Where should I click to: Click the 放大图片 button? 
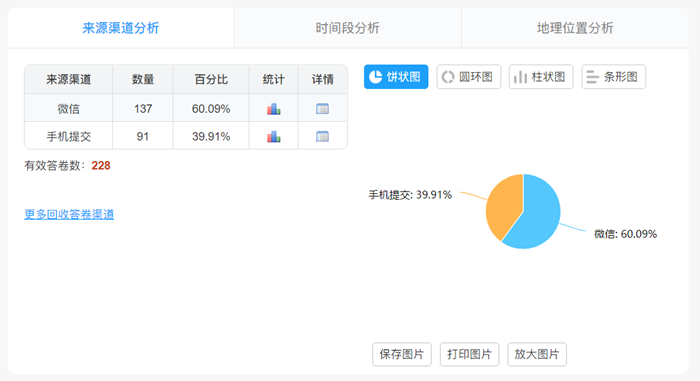(x=537, y=354)
